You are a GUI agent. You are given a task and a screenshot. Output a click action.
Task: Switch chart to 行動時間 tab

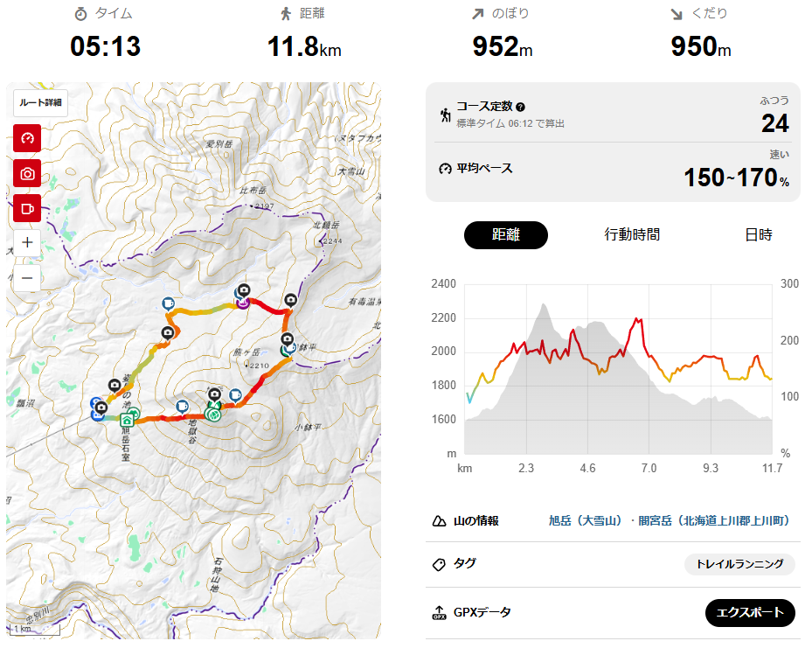click(x=632, y=234)
